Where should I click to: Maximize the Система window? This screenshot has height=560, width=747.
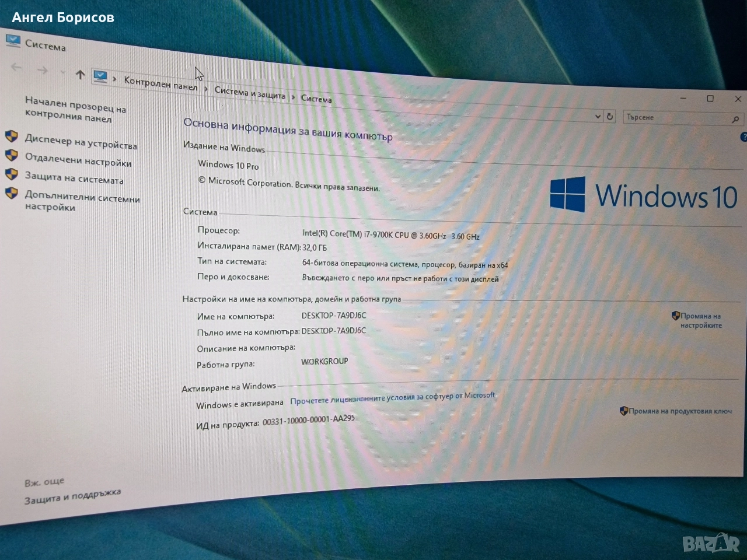point(710,99)
